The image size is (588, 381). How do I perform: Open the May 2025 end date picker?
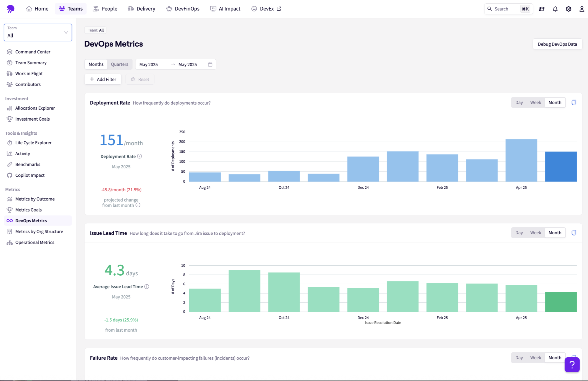(x=188, y=64)
